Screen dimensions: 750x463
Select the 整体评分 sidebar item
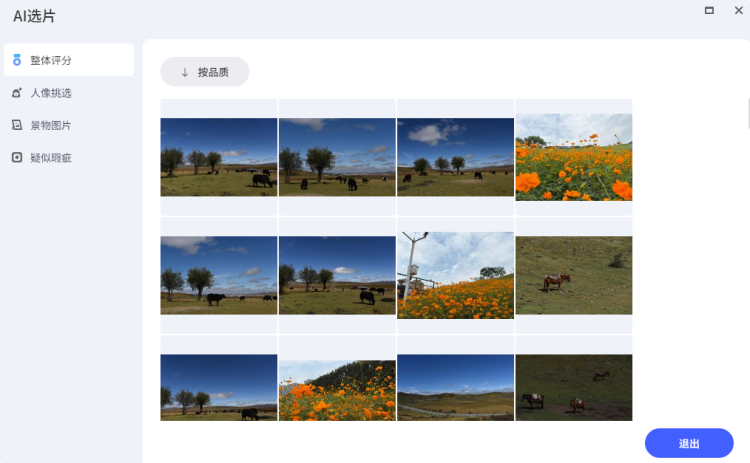[69, 60]
